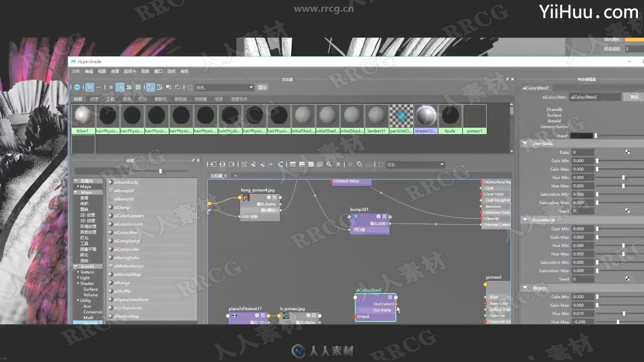Sort swatches by type icon
This screenshot has height=362, width=644.
point(160,87)
